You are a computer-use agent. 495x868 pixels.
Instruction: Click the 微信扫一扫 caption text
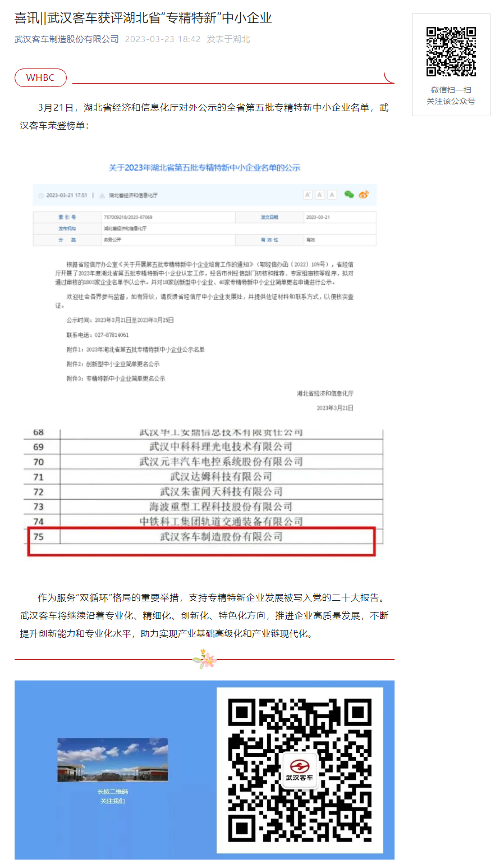tap(451, 90)
